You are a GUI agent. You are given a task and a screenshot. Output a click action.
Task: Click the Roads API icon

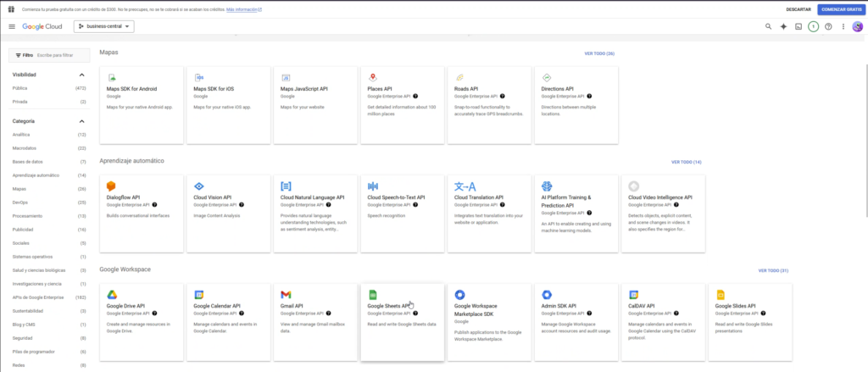point(459,77)
